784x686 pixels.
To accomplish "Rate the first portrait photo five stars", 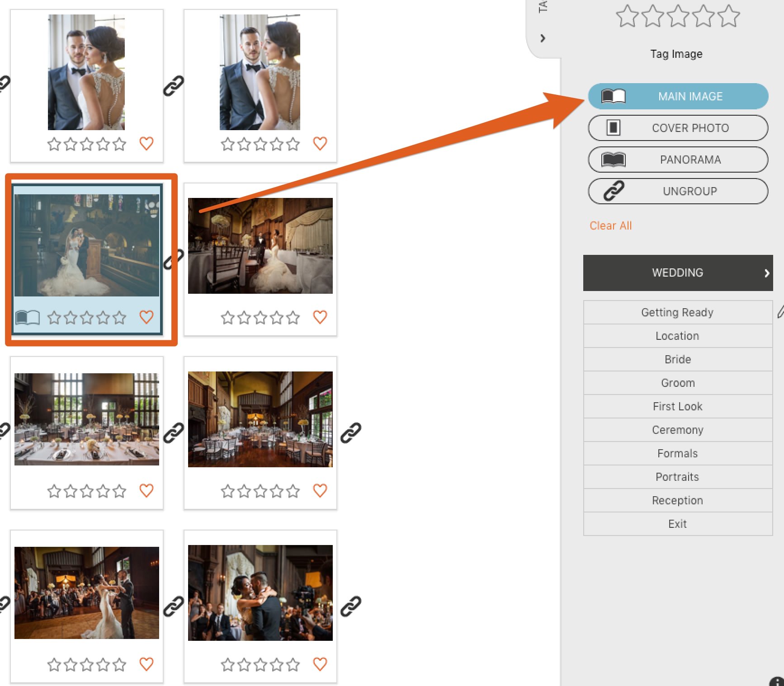I will pyautogui.click(x=119, y=144).
